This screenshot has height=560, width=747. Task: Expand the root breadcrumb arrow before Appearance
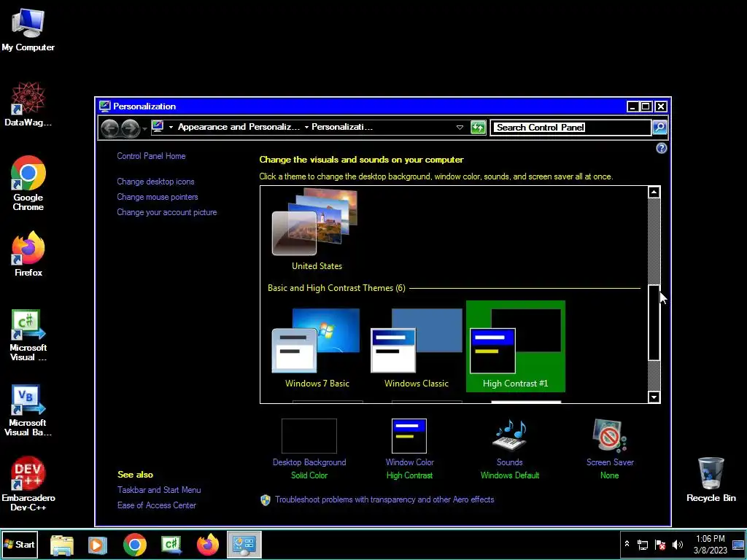click(171, 127)
